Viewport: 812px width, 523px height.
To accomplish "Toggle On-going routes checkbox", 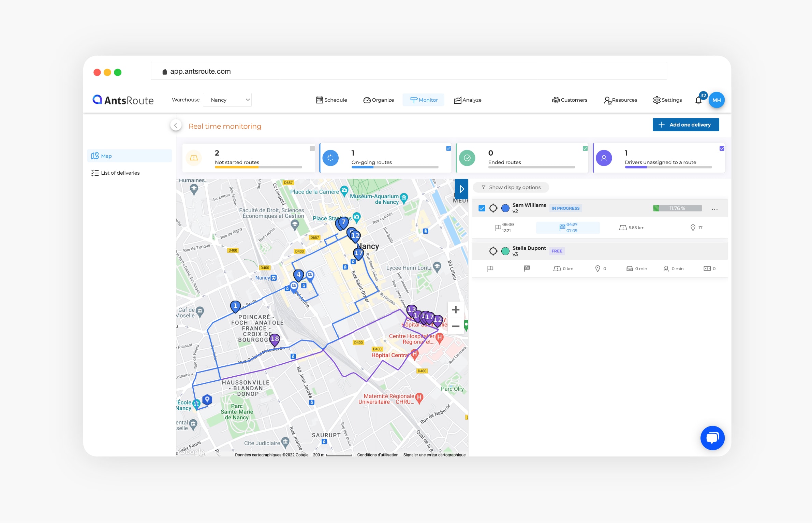I will point(448,148).
